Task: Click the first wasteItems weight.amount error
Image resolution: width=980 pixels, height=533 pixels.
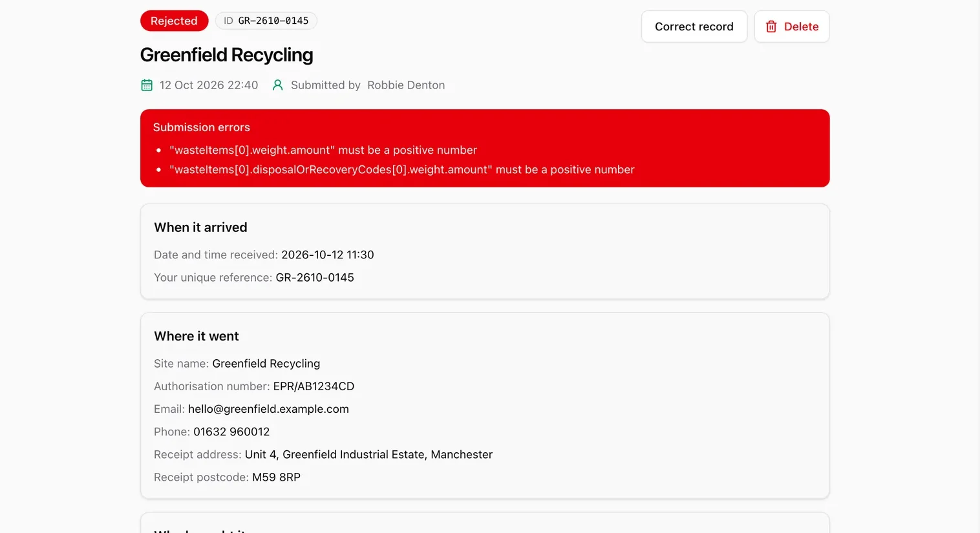Action: (323, 150)
